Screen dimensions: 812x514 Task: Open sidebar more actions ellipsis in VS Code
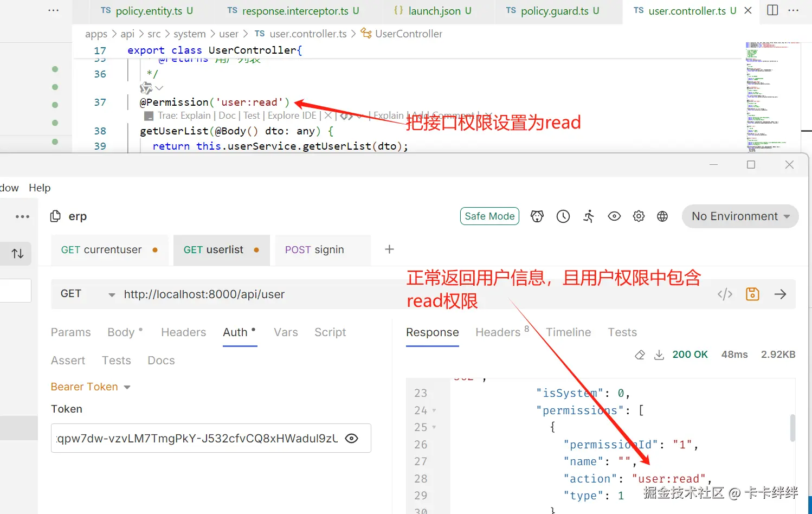[x=54, y=10]
